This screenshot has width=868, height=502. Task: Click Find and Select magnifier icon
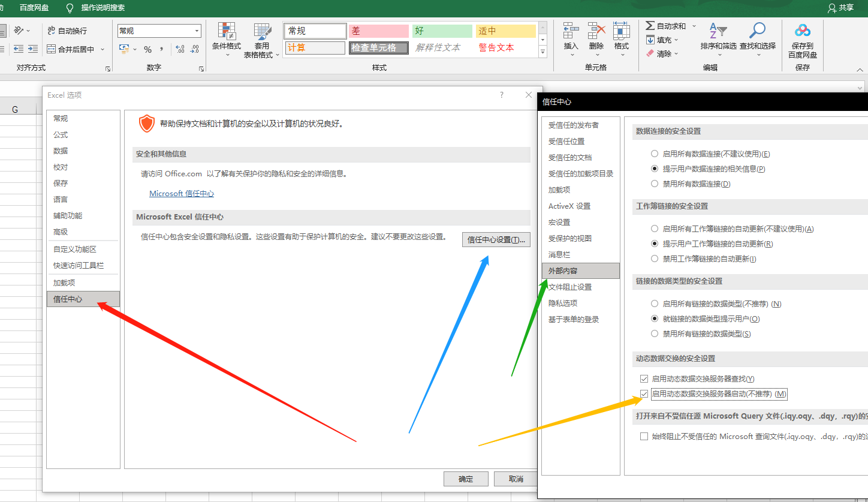758,31
